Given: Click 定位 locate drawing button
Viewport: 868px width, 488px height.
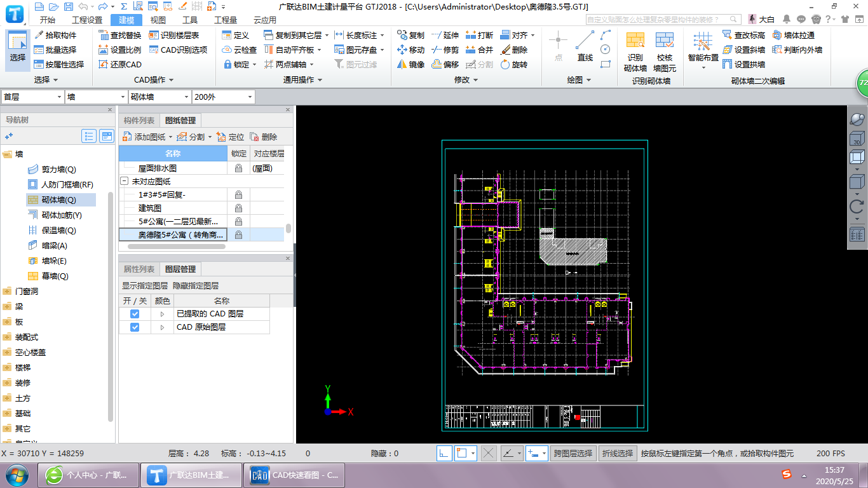Looking at the screenshot, I should pos(230,137).
